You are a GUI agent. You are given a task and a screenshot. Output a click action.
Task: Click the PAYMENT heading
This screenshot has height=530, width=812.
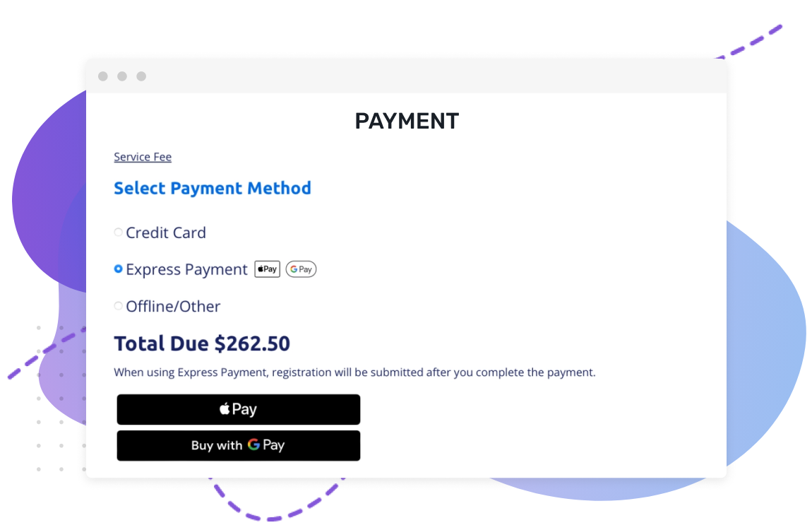(x=407, y=121)
